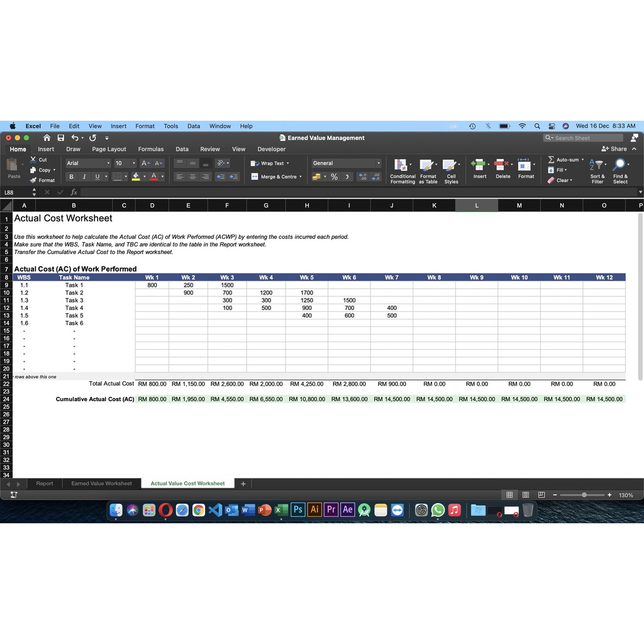Click the Share button

click(614, 148)
